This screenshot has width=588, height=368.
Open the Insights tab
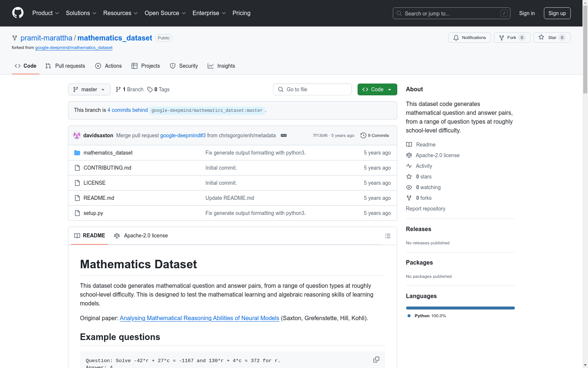pos(221,66)
